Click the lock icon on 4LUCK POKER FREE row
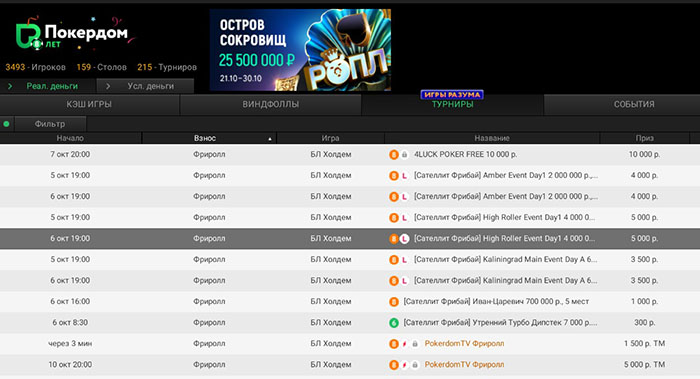Image resolution: width=700 pixels, height=379 pixels. click(404, 154)
